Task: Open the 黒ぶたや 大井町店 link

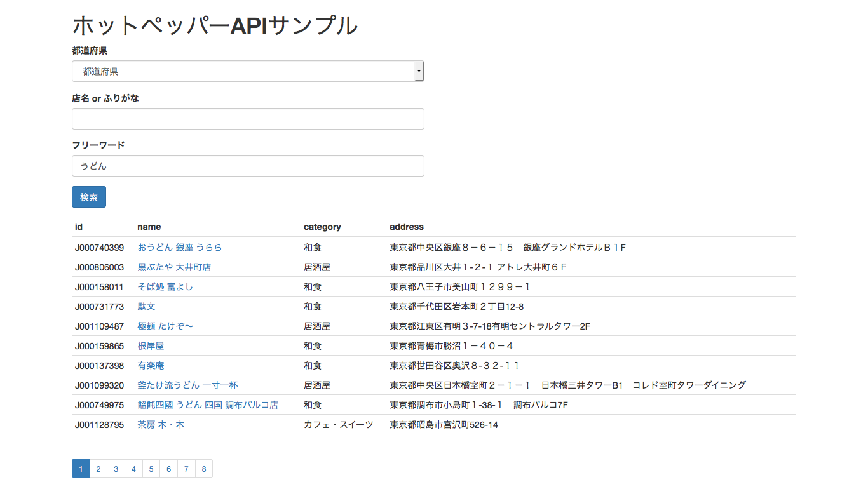Action: coord(174,267)
